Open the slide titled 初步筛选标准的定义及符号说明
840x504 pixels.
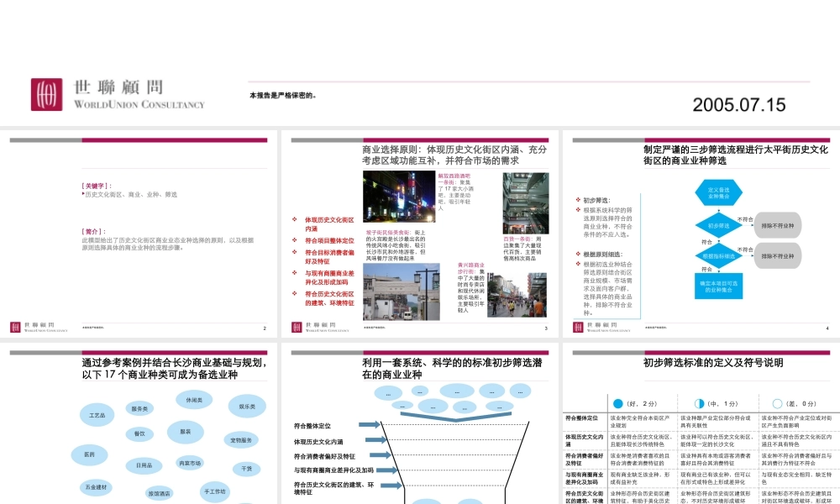click(701, 423)
